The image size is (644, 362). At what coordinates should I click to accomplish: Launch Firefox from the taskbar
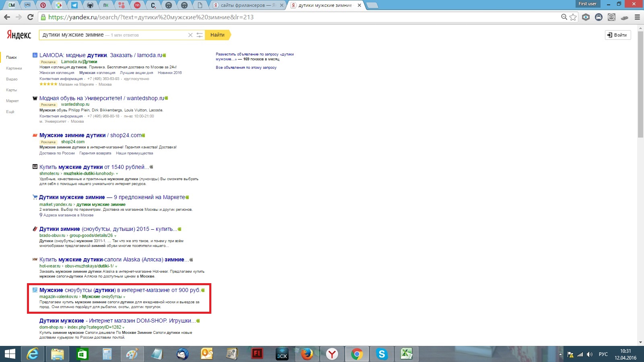(x=307, y=354)
